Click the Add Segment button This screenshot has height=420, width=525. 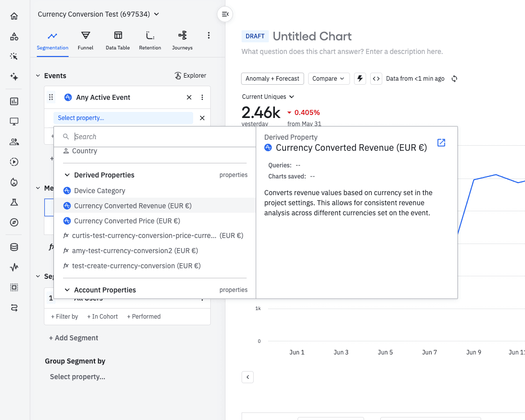pyautogui.click(x=74, y=338)
